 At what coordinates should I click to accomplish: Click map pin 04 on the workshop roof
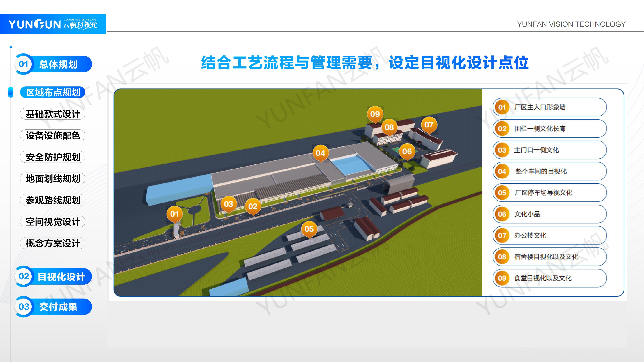click(x=320, y=153)
